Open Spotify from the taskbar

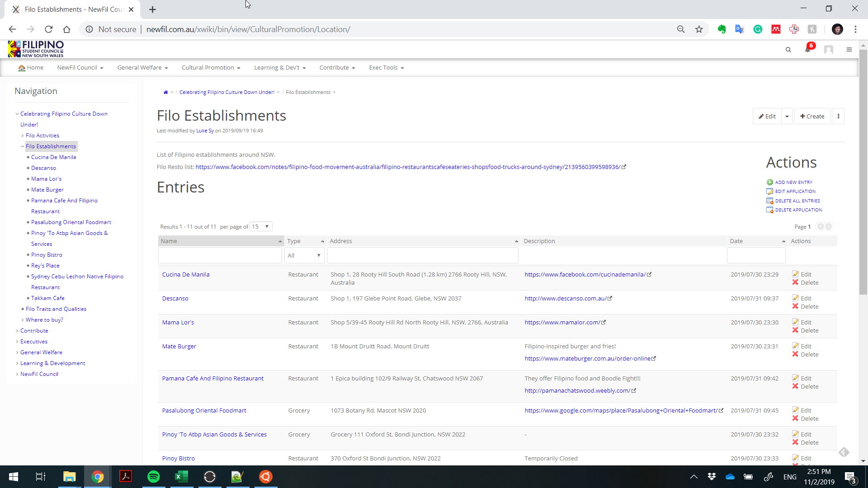pos(154,477)
